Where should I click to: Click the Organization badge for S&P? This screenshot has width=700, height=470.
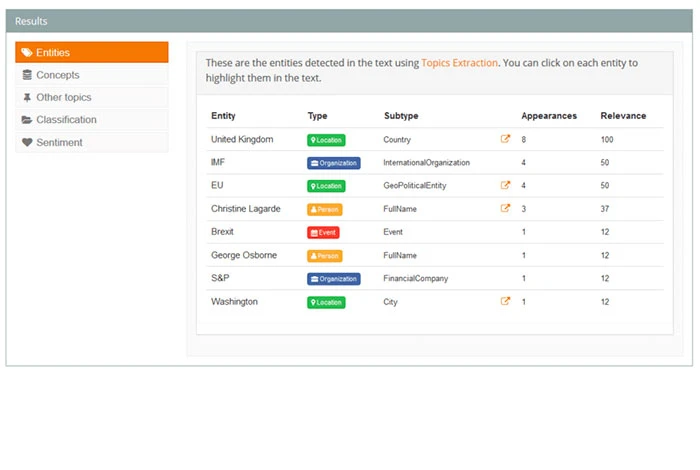tap(333, 279)
